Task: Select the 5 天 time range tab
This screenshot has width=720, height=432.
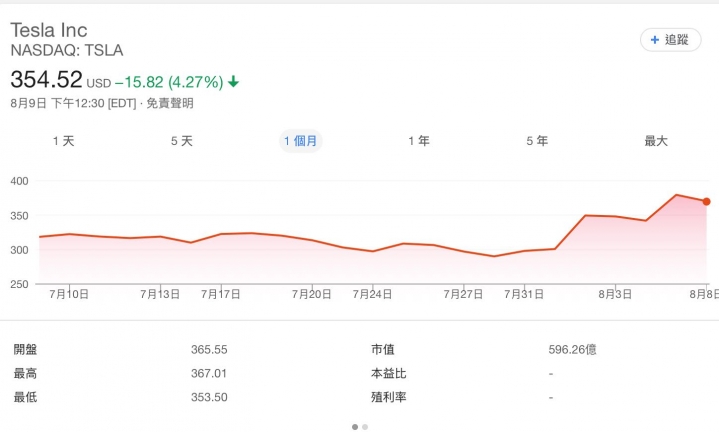Action: [182, 141]
